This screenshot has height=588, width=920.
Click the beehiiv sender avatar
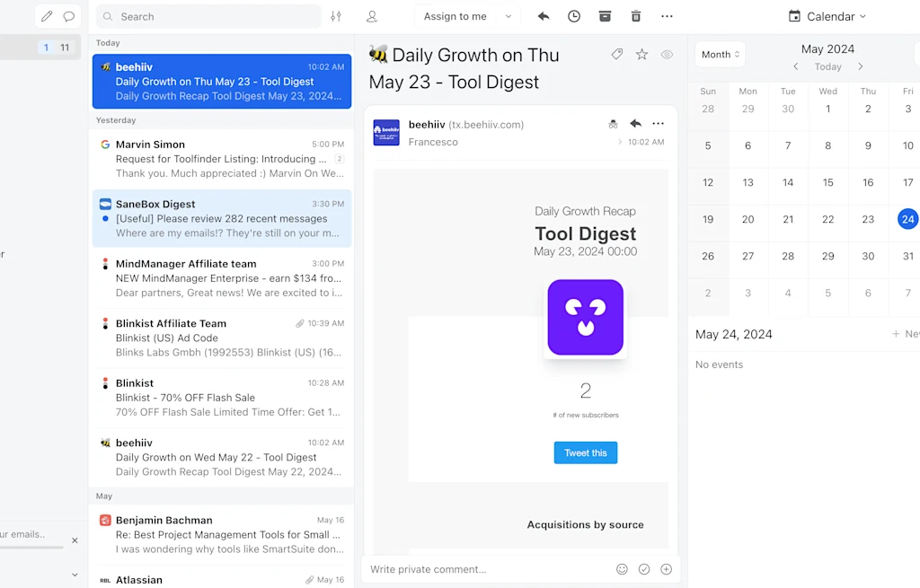386,133
